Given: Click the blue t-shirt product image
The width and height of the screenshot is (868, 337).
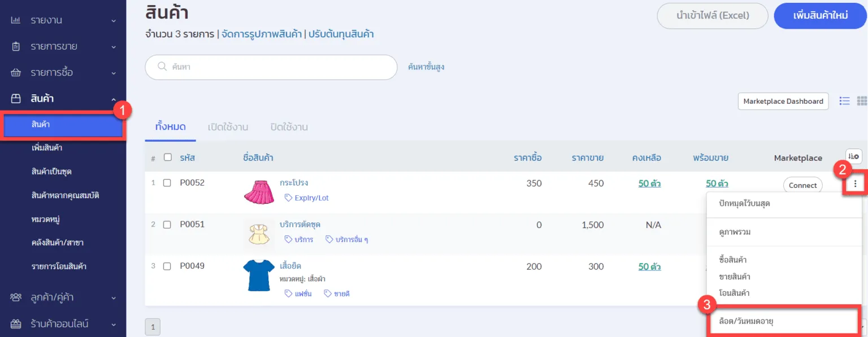Looking at the screenshot, I should (x=259, y=275).
